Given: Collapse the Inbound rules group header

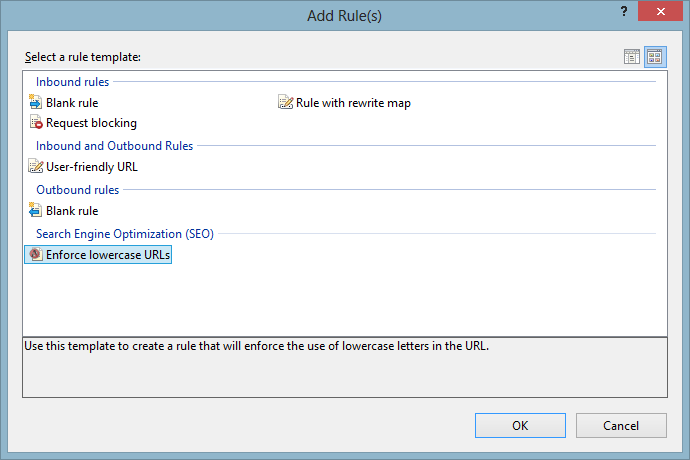Looking at the screenshot, I should (x=73, y=82).
